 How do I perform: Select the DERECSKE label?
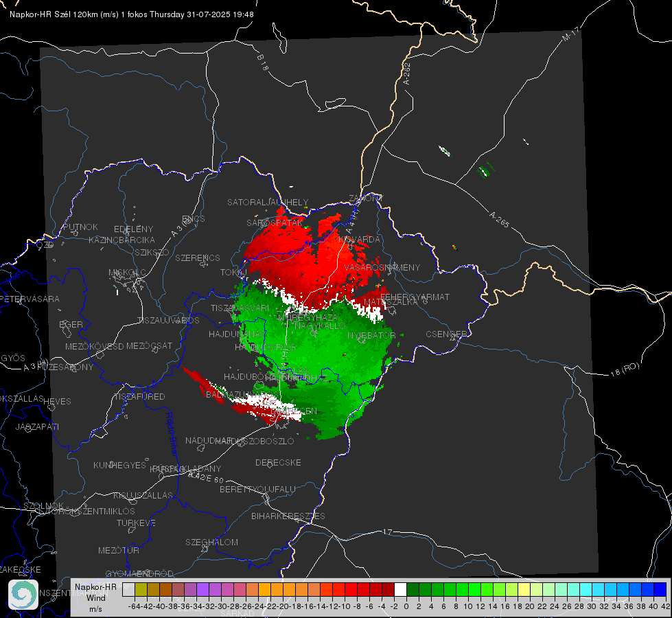[278, 463]
